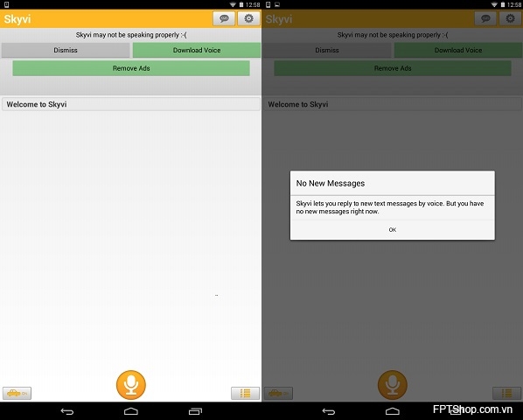Image resolution: width=523 pixels, height=420 pixels.
Task: Open messages icon in left Skyvi screen
Action: pyautogui.click(x=224, y=18)
